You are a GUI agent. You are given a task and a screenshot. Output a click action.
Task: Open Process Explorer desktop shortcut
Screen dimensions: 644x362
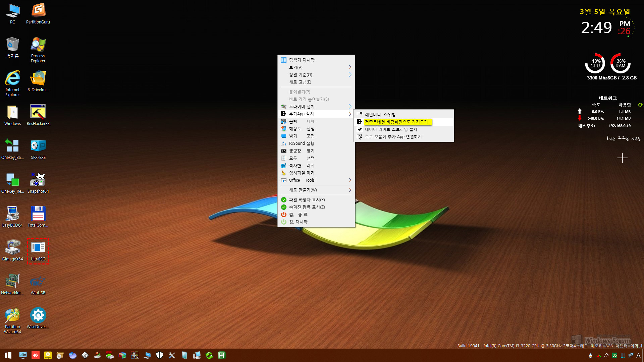coord(38,50)
